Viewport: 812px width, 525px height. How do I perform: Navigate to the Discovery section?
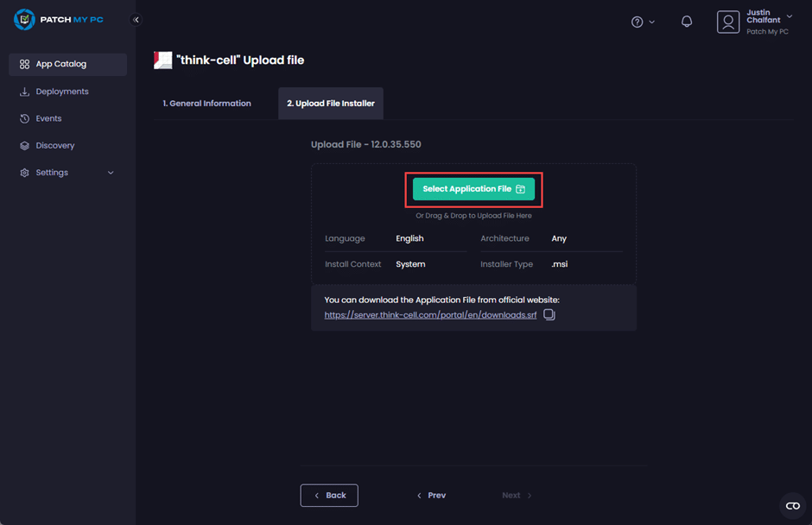54,146
